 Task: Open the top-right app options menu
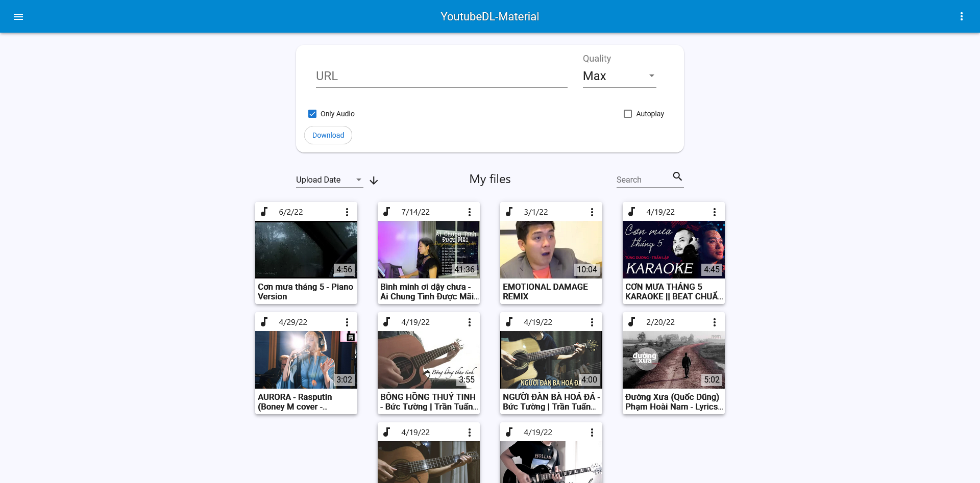point(962,17)
